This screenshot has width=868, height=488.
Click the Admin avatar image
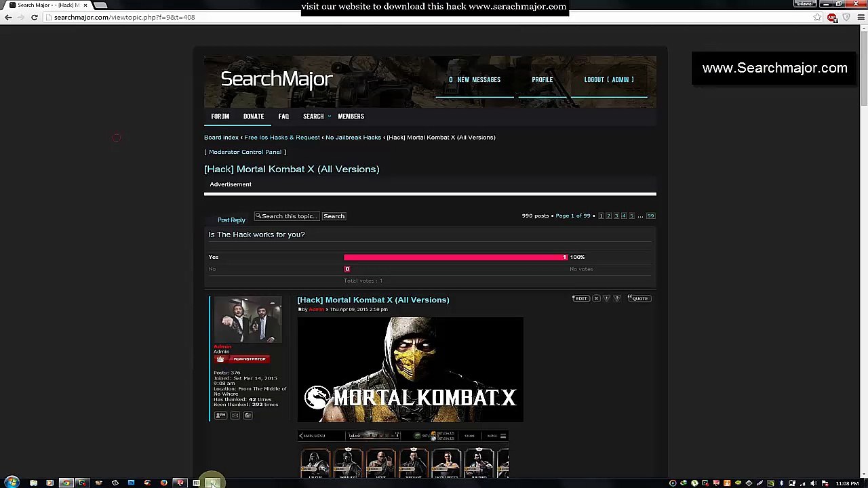248,320
